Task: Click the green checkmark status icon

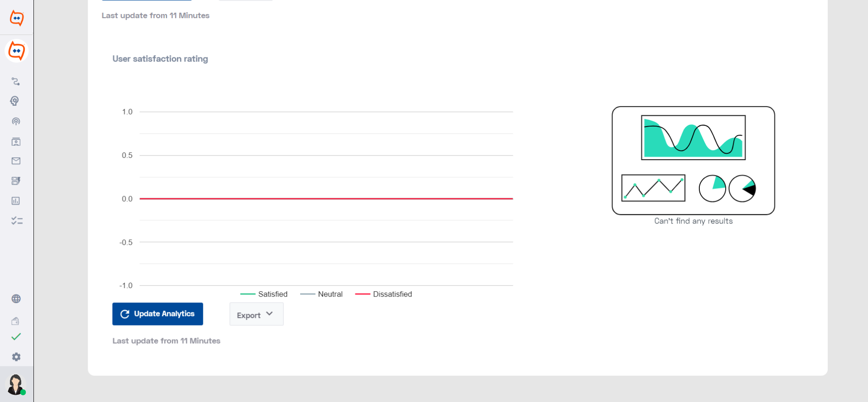Action: tap(16, 337)
